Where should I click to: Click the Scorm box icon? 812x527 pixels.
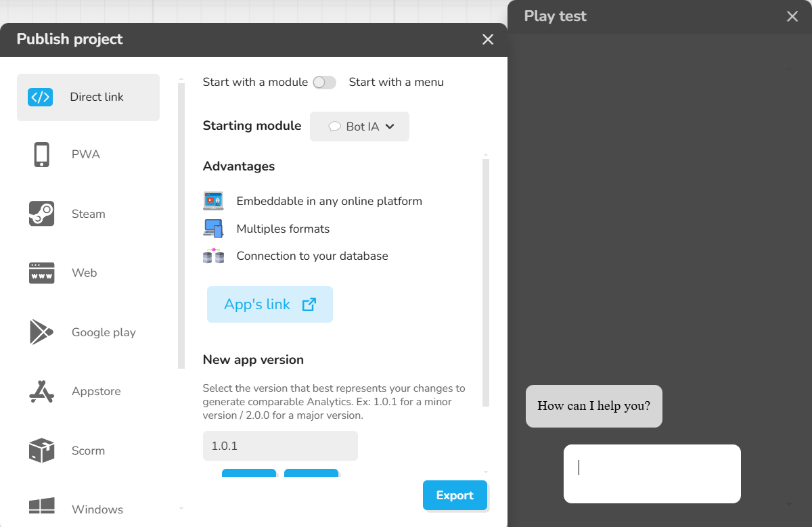(41, 451)
